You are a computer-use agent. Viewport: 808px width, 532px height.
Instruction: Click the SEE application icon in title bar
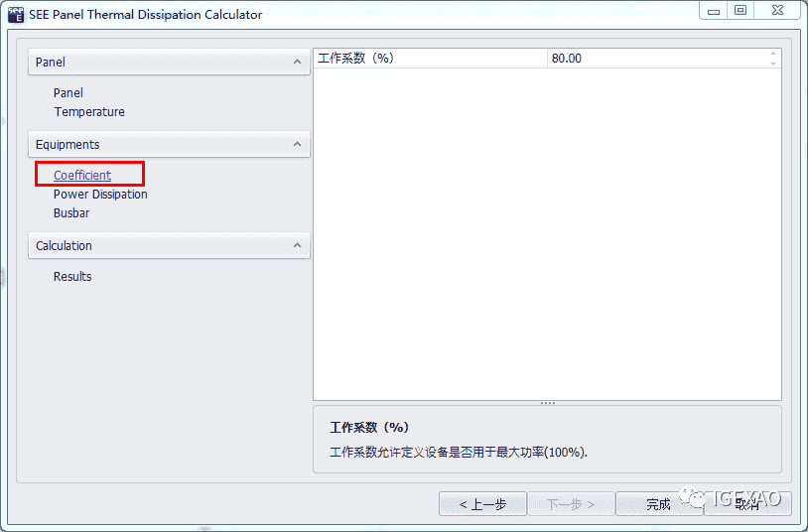(16, 15)
